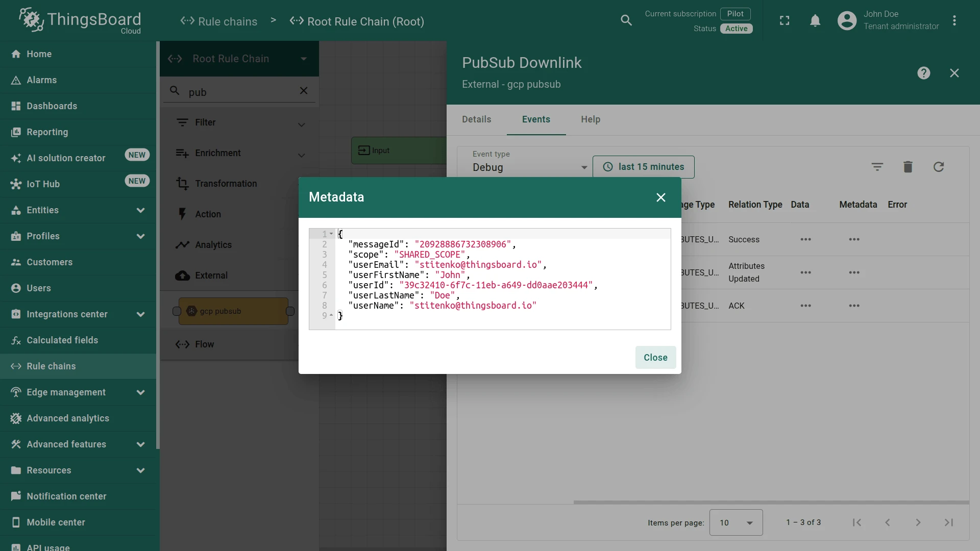Screen dimensions: 980x551
Task: Click the node search field
Action: [240, 92]
